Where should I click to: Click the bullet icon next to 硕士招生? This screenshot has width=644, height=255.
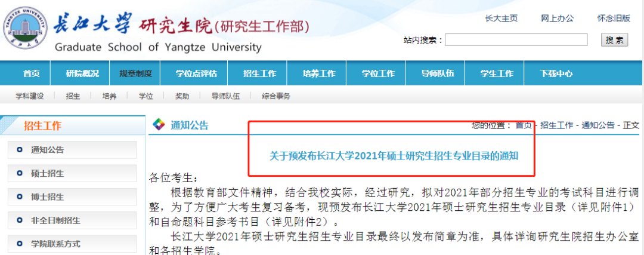(x=20, y=173)
